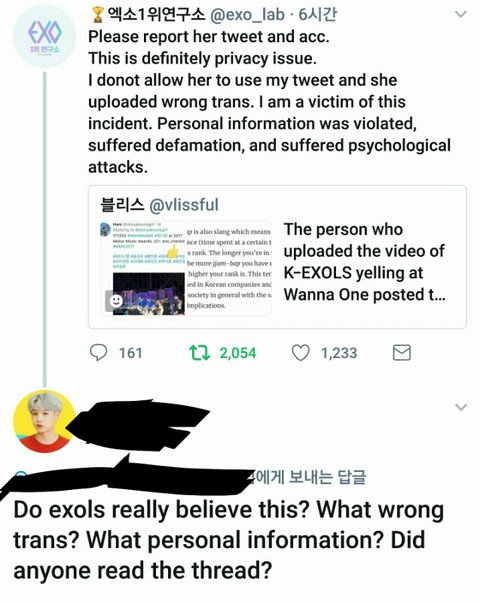Click the 6시간 tweet timestamp
The width and height of the screenshot is (480, 603).
318,15
